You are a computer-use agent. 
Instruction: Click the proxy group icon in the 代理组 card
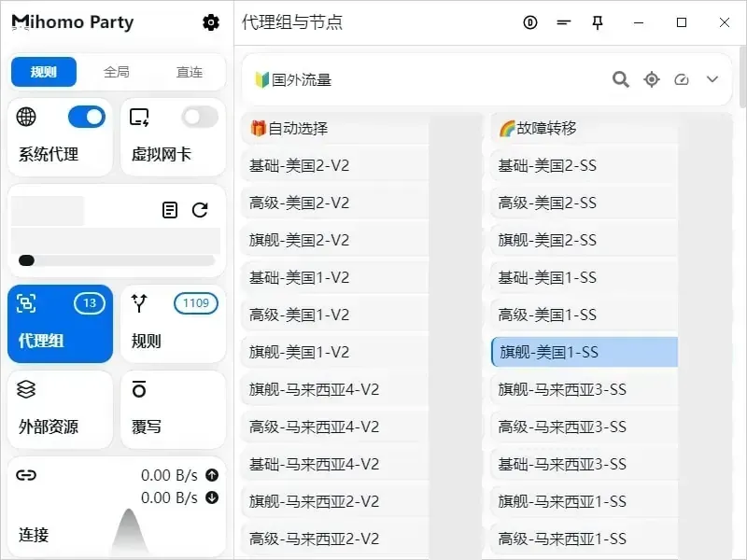click(x=26, y=302)
